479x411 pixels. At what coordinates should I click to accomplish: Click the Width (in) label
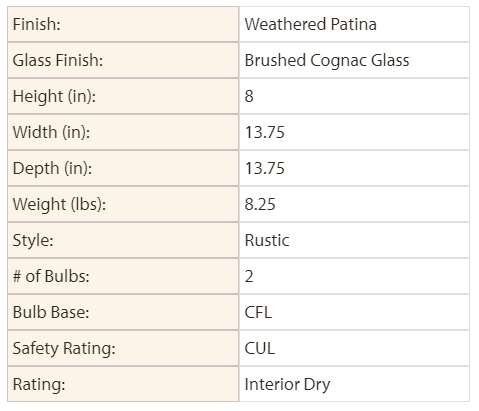(x=51, y=132)
